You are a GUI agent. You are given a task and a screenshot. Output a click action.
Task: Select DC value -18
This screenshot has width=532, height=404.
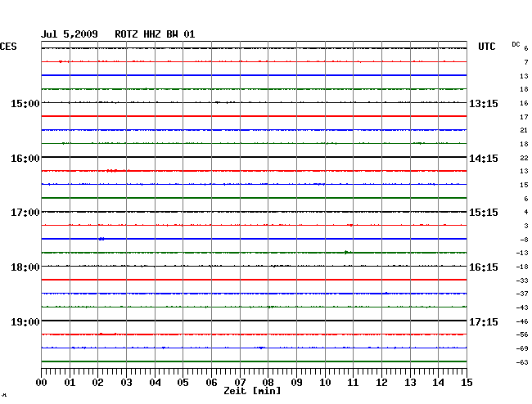tap(522, 267)
